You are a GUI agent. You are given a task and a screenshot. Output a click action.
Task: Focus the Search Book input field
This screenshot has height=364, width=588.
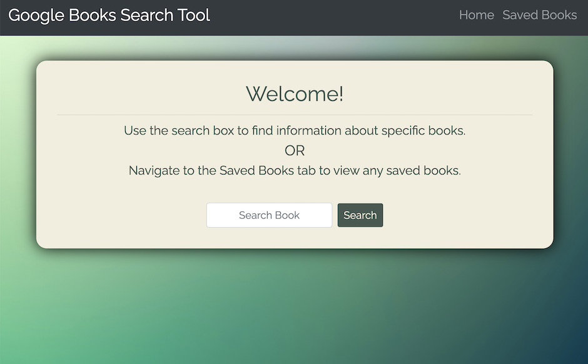click(x=269, y=215)
